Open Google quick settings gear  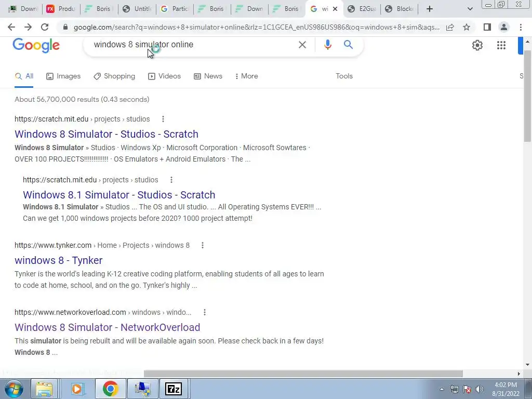477,45
